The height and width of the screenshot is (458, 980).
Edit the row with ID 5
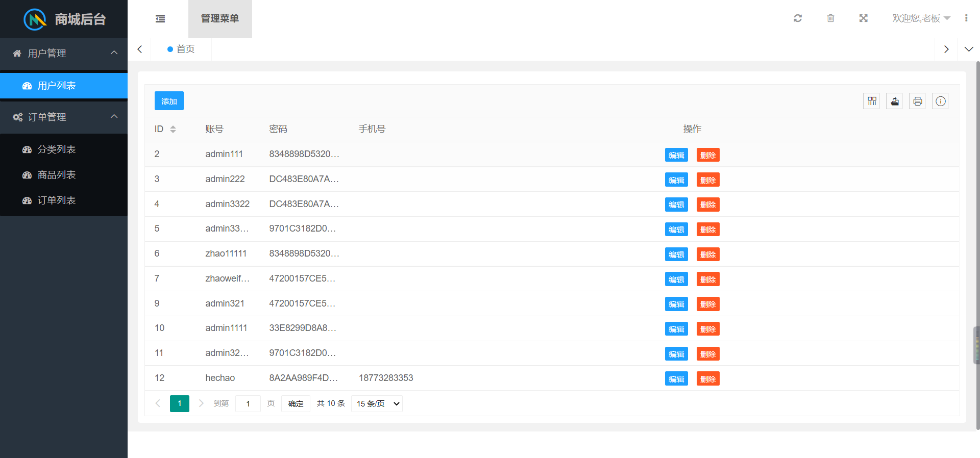click(x=676, y=230)
